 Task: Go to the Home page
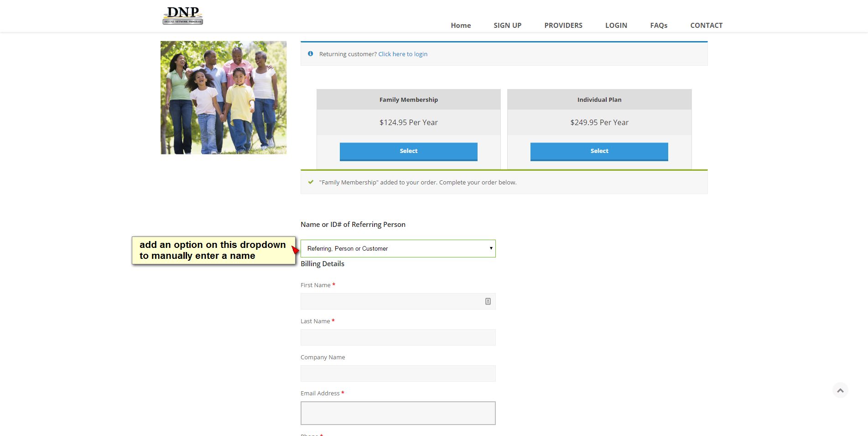coord(461,26)
